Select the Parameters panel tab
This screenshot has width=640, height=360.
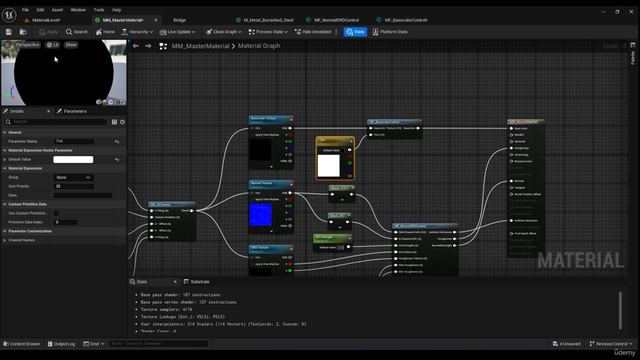(x=75, y=111)
